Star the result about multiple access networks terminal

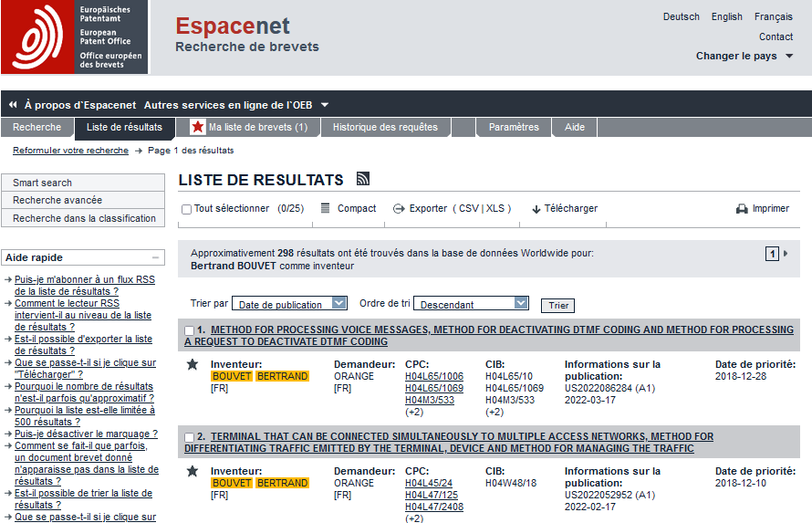193,471
